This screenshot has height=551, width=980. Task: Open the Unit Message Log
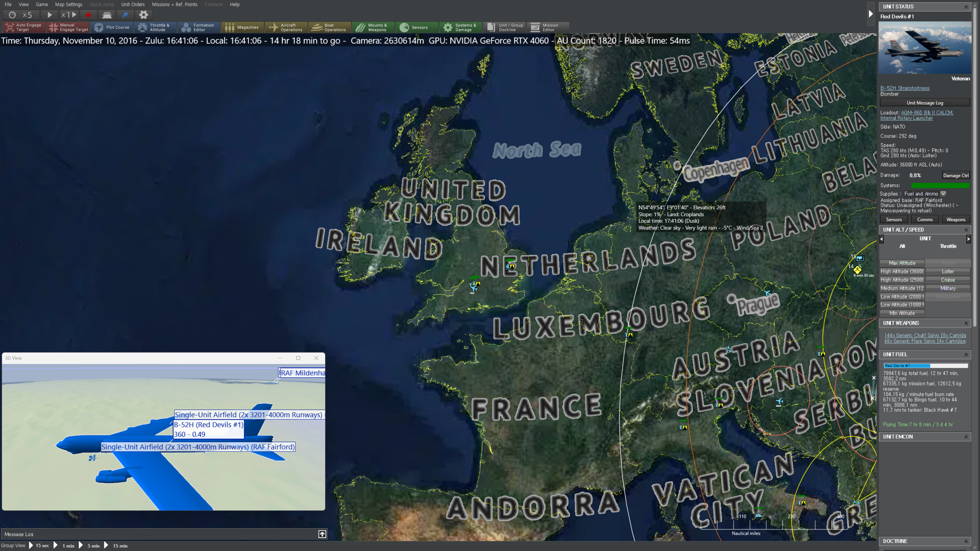point(925,103)
